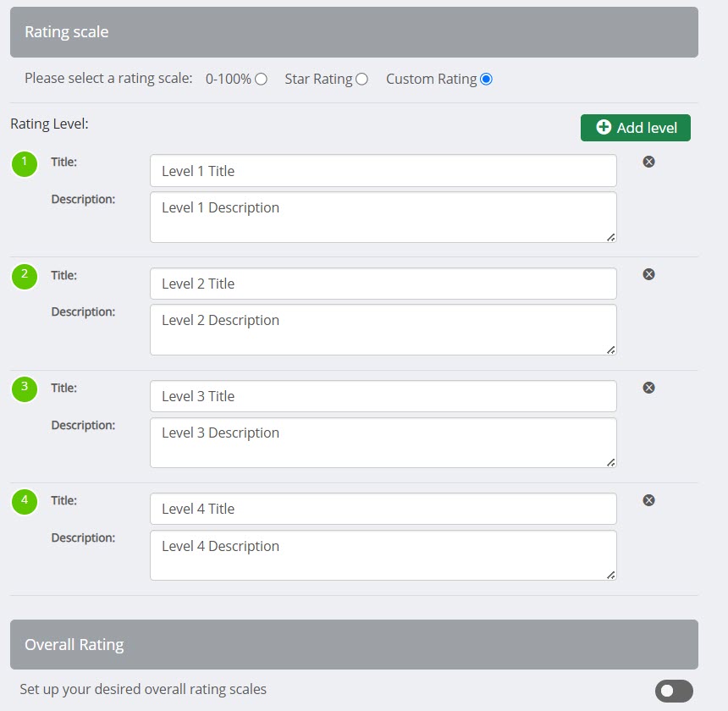Grab the Level 4 Description resize handle
Image resolution: width=728 pixels, height=711 pixels.
pyautogui.click(x=610, y=575)
